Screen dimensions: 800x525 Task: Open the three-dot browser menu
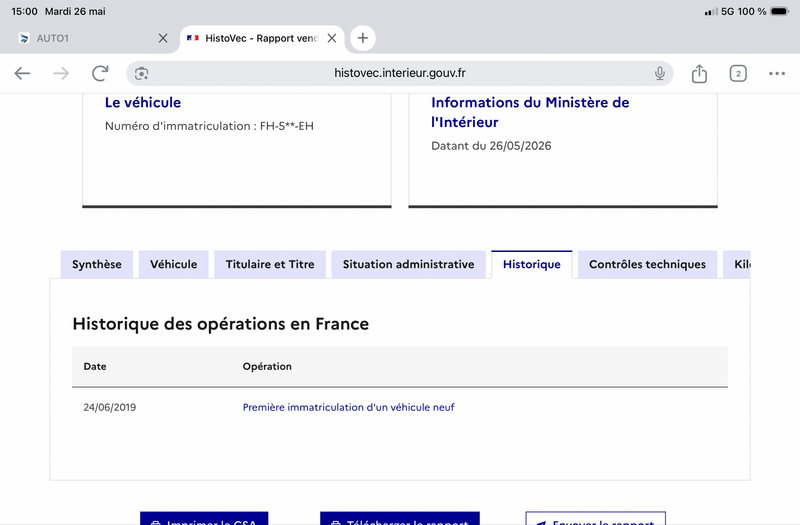(777, 73)
